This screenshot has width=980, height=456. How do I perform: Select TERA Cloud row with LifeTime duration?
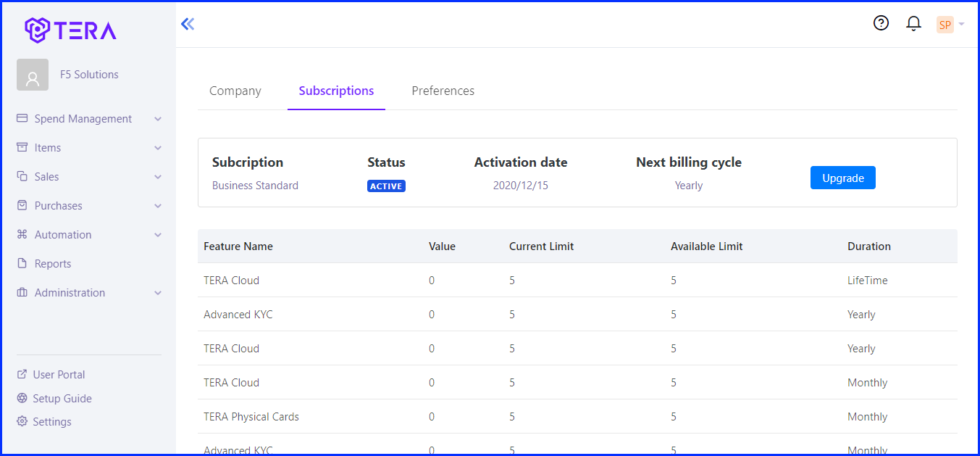tap(577, 281)
